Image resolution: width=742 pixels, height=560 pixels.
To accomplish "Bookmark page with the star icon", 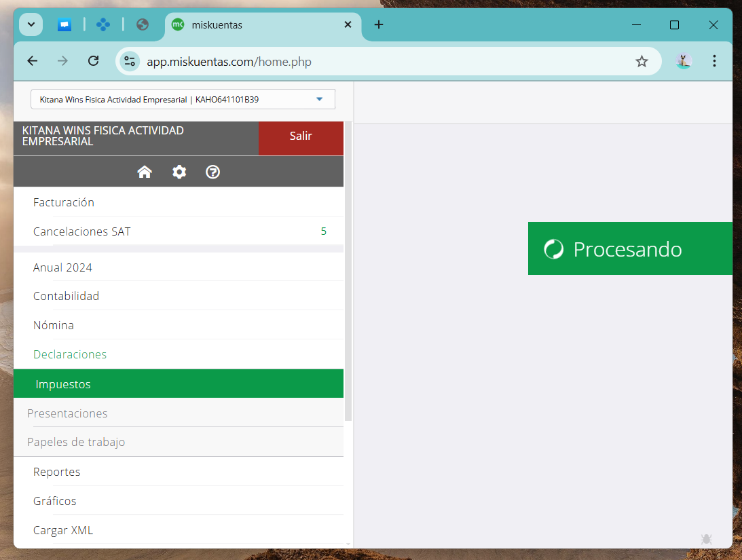I will [x=642, y=62].
